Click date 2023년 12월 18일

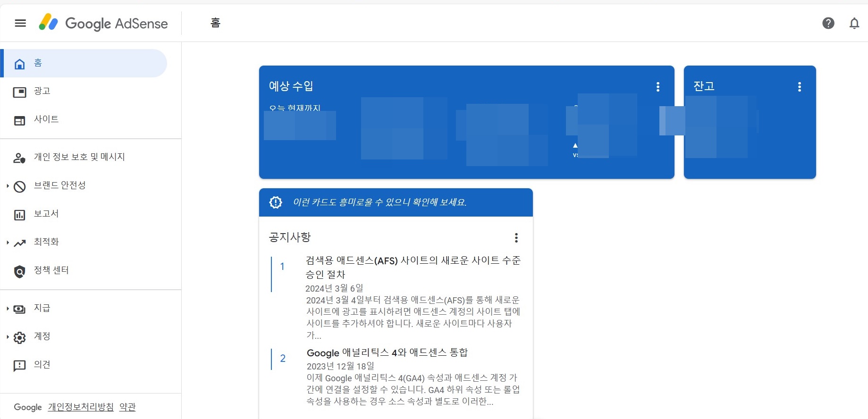tap(340, 366)
